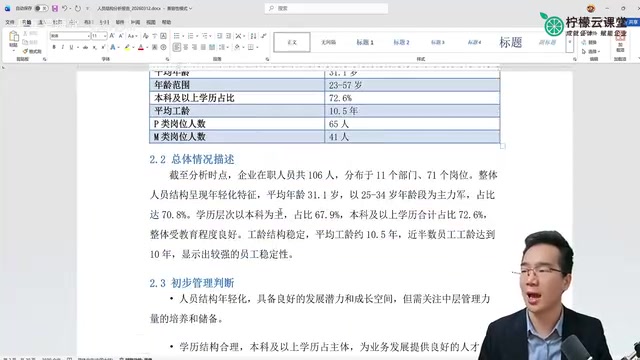Click the Redo/Repeat icon

click(x=78, y=8)
